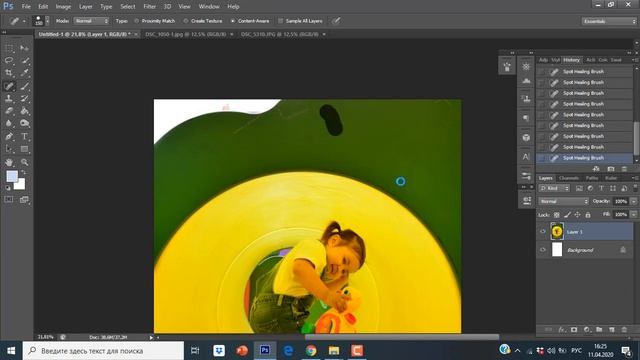Open the Opacity slider dropdown arrow
Image resolution: width=640 pixels, height=360 pixels.
click(633, 201)
